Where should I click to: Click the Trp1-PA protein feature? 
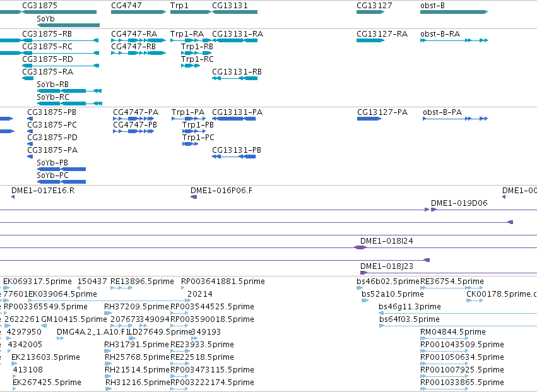pos(189,119)
